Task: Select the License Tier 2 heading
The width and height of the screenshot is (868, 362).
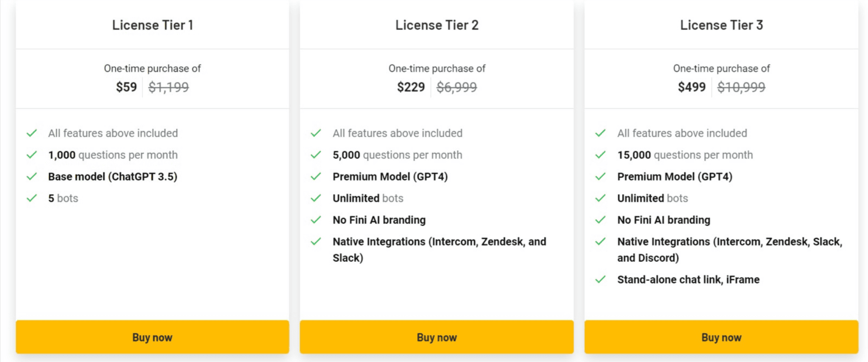Action: [x=437, y=25]
